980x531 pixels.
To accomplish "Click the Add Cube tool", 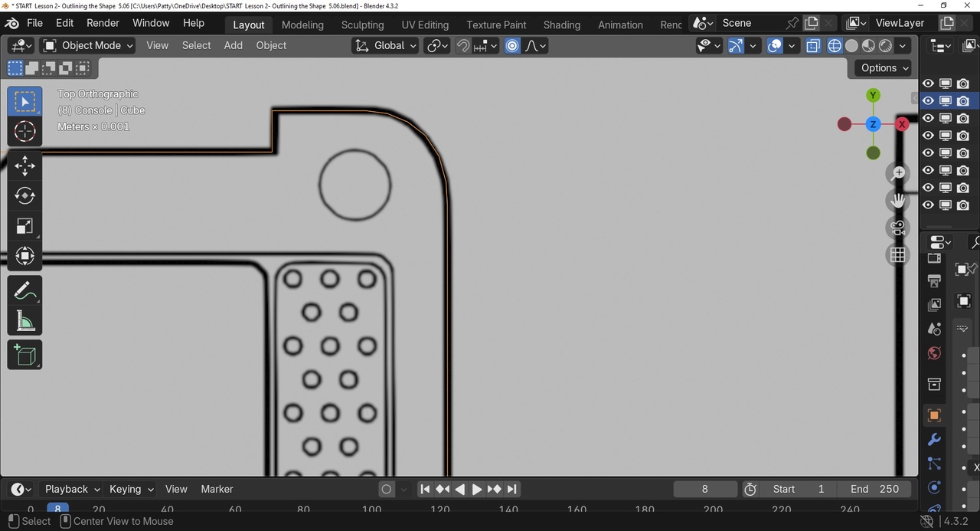I will click(24, 356).
